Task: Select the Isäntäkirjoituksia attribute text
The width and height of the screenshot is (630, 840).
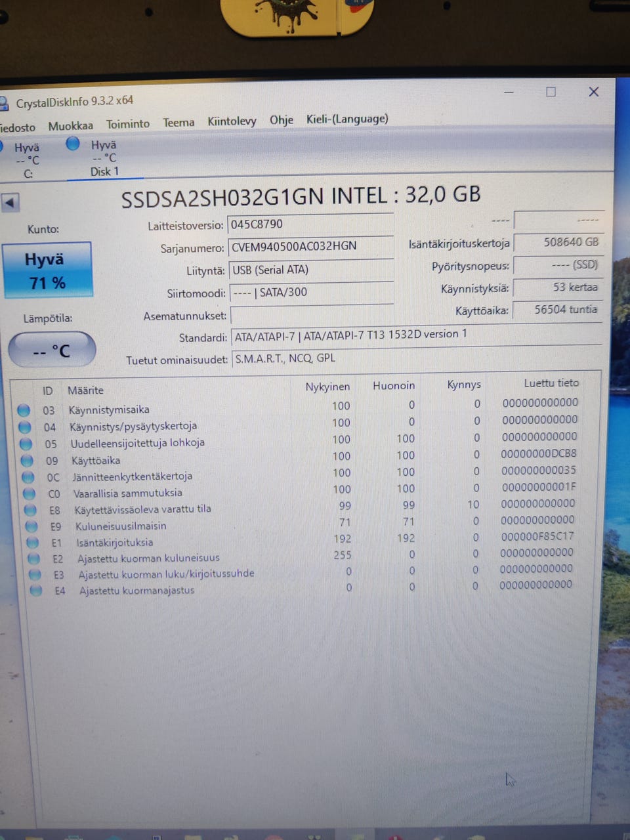Action: (x=114, y=542)
